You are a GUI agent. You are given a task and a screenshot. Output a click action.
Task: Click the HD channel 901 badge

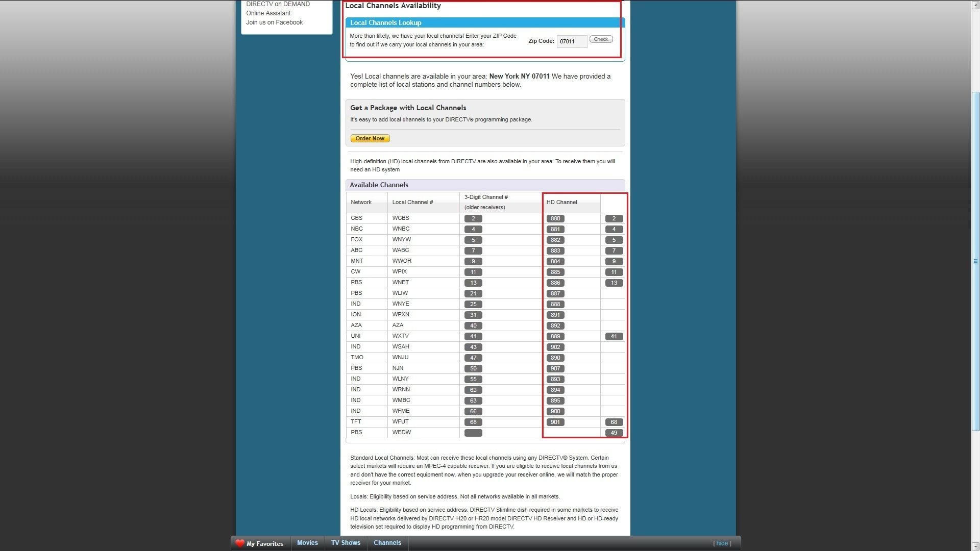[555, 422]
